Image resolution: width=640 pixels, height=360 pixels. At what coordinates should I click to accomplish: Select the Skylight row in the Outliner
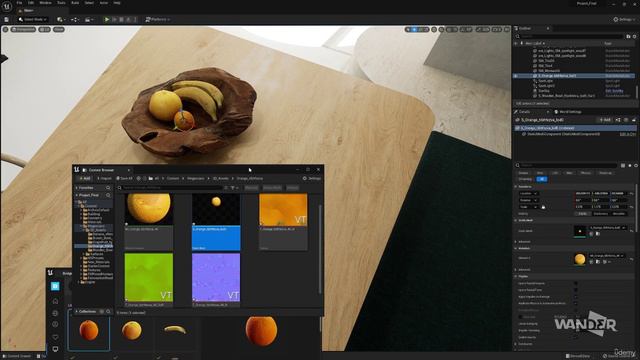(x=573, y=91)
